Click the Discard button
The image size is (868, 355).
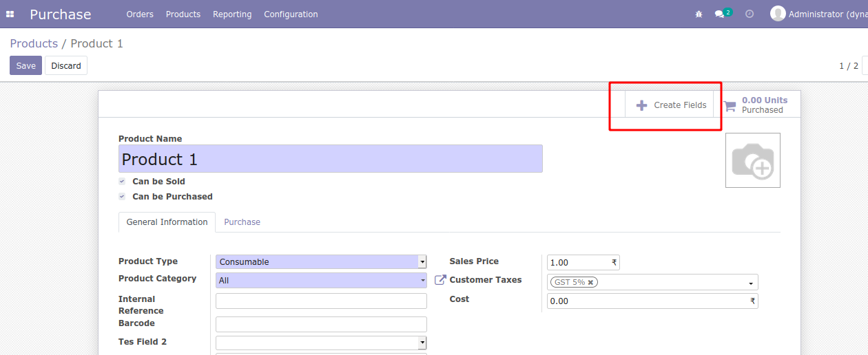[x=66, y=66]
